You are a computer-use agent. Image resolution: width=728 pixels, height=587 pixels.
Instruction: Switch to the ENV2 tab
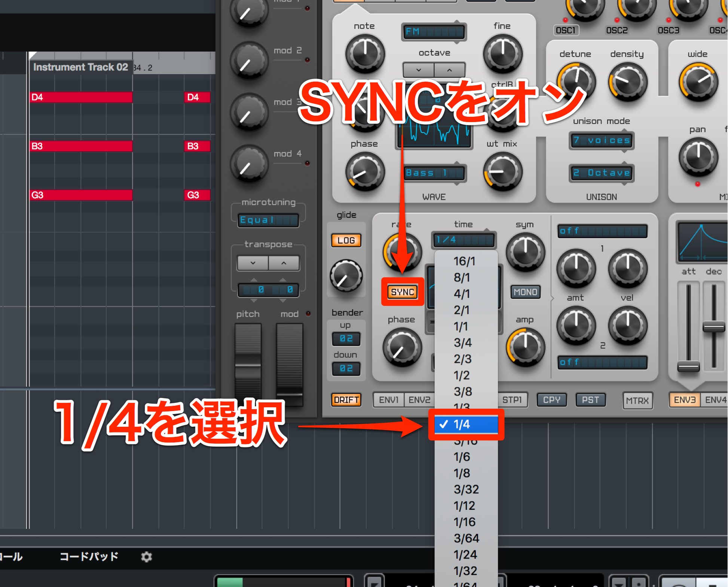(419, 400)
